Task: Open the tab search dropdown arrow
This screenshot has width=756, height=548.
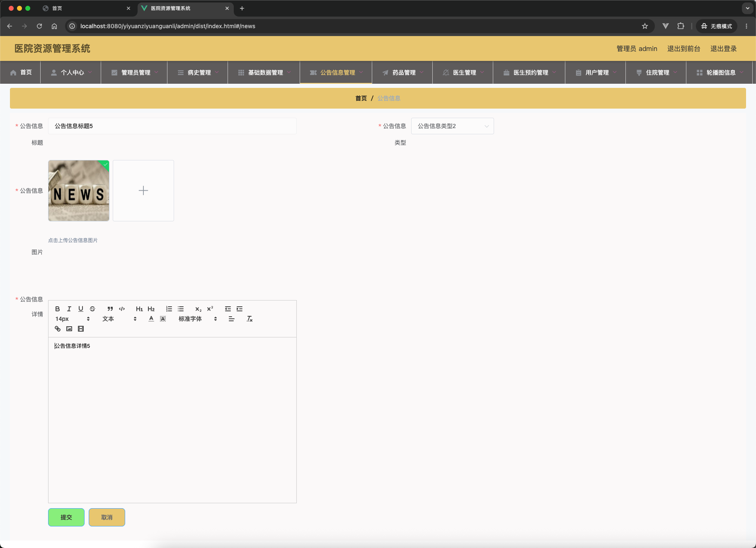Action: click(x=748, y=8)
